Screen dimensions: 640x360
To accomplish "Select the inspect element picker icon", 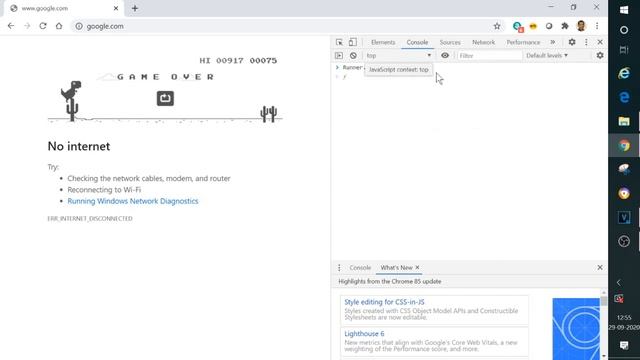I will 339,42.
